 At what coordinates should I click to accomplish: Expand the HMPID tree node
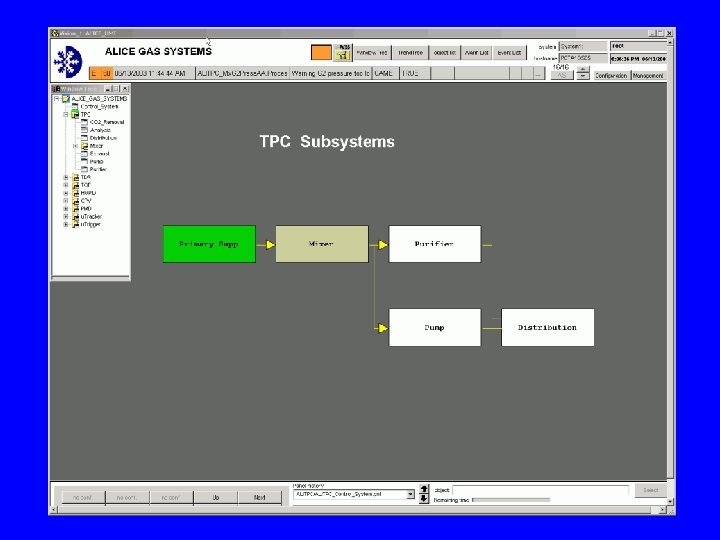(66, 193)
